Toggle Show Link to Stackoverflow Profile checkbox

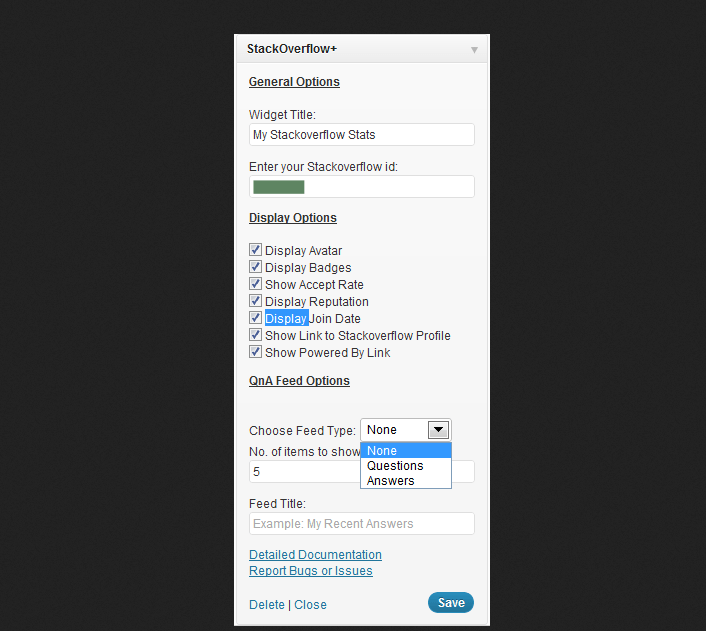pyautogui.click(x=255, y=335)
